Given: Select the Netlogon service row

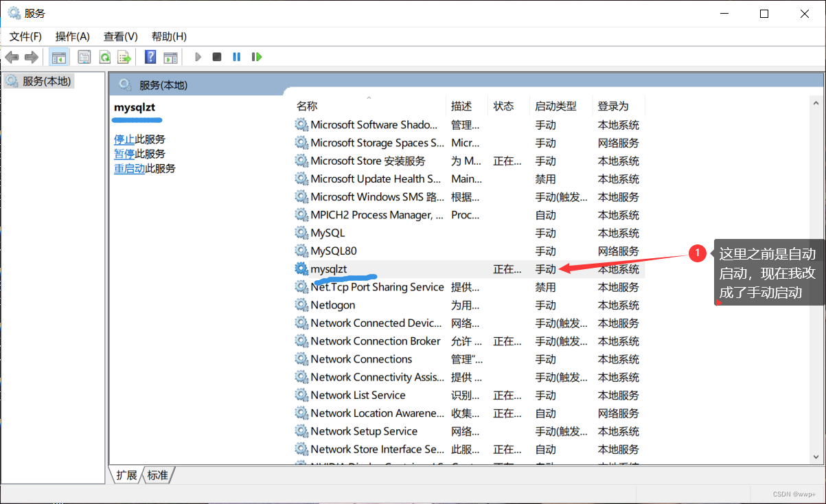Looking at the screenshot, I should tap(468, 305).
